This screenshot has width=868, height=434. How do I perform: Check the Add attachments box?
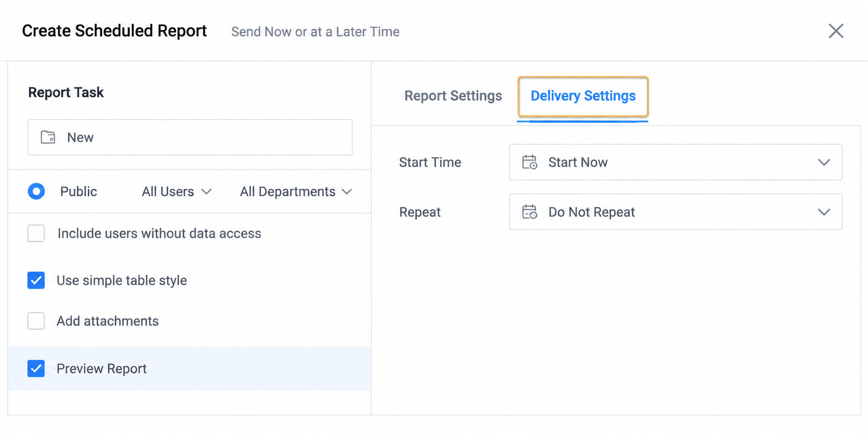36,321
